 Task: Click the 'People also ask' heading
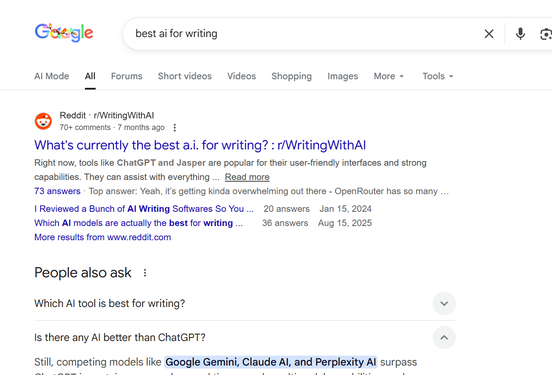(x=83, y=273)
